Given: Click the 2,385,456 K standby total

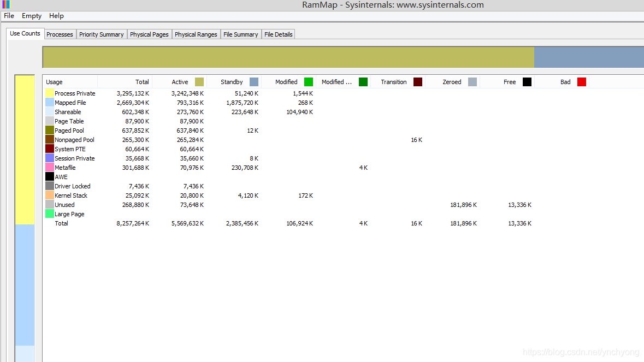Looking at the screenshot, I should click(x=242, y=223).
